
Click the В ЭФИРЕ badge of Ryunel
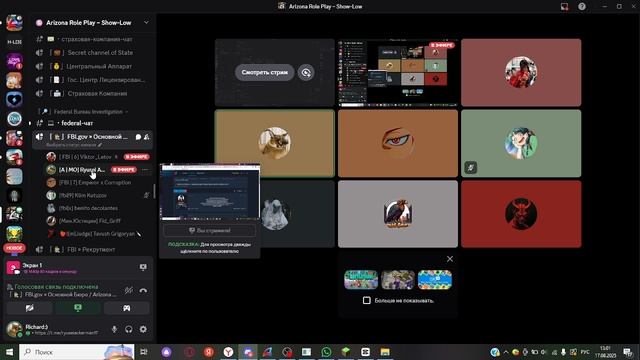point(124,169)
